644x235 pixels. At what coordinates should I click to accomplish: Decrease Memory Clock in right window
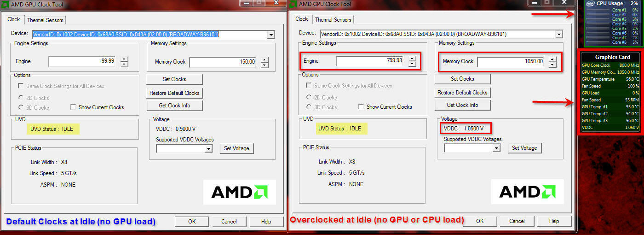click(x=552, y=64)
